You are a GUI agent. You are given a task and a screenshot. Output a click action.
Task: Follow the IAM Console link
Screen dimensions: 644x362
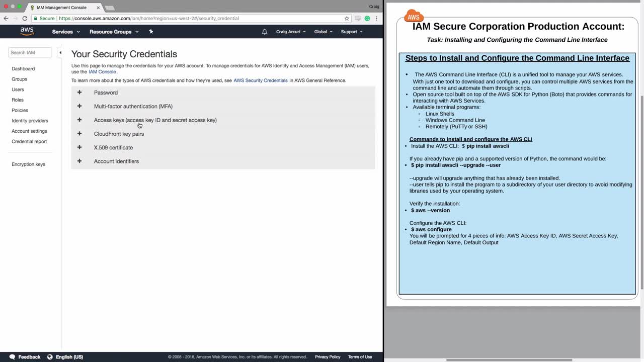coord(102,72)
